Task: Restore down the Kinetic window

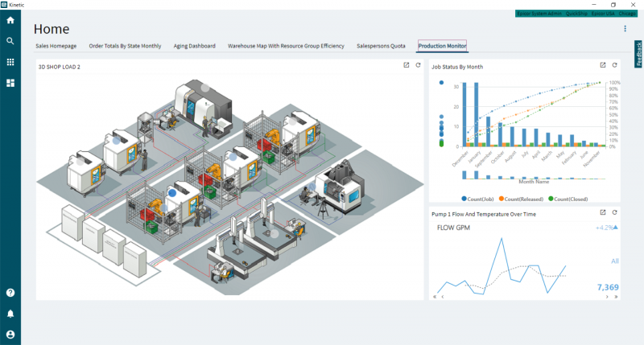Action: pyautogui.click(x=613, y=5)
